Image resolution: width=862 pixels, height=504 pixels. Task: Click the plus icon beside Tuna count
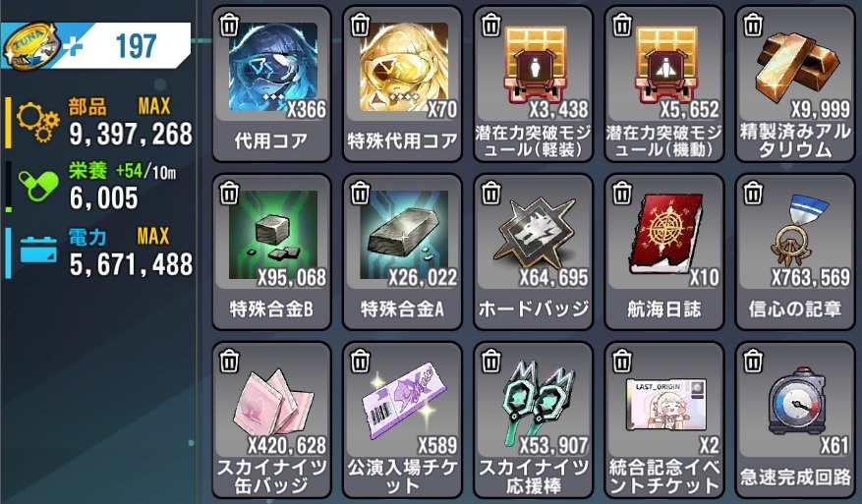[x=73, y=46]
